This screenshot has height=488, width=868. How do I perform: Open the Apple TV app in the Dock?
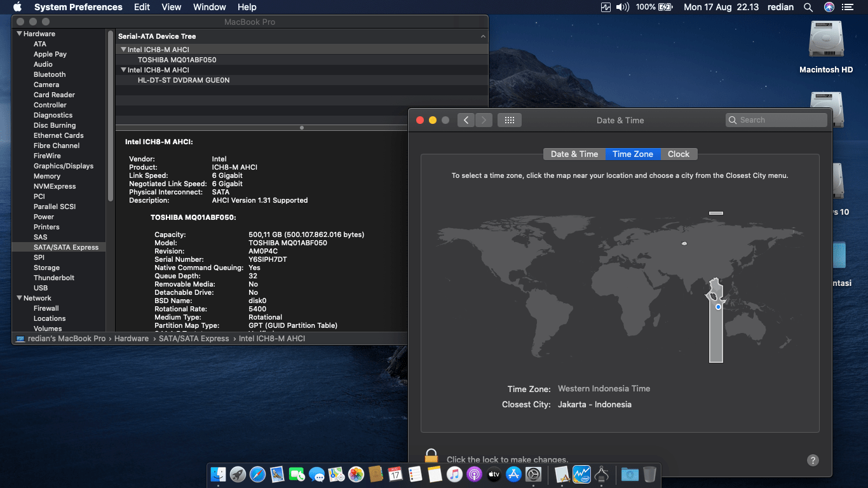[494, 474]
